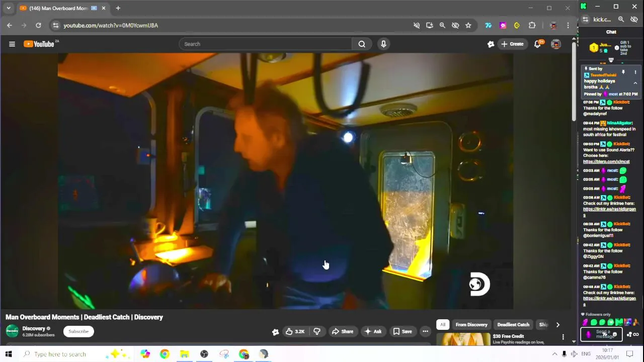Submit search with the magnifier button
The height and width of the screenshot is (362, 644).
click(x=362, y=44)
